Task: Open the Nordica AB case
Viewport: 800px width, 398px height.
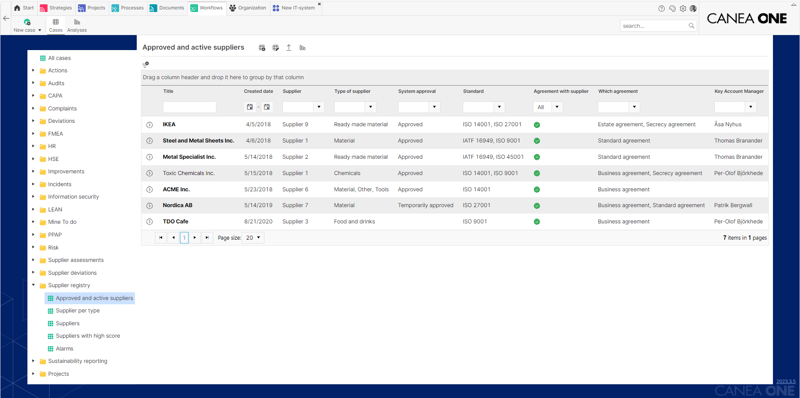Action: [178, 205]
